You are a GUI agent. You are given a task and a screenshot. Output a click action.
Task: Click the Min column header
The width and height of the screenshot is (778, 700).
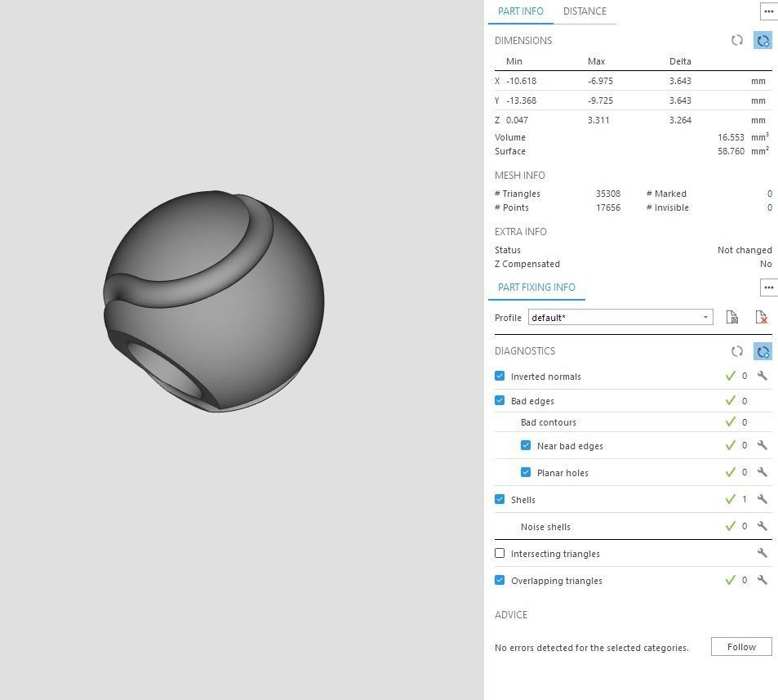point(514,61)
